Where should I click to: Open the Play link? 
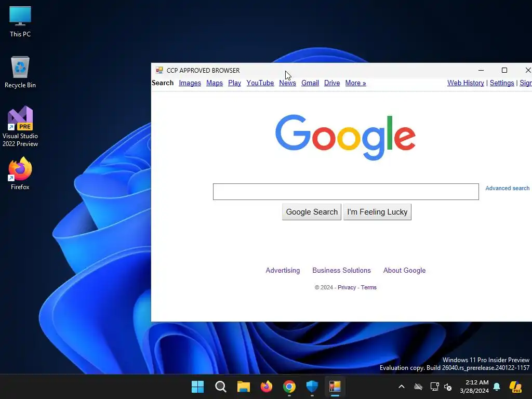coord(234,83)
